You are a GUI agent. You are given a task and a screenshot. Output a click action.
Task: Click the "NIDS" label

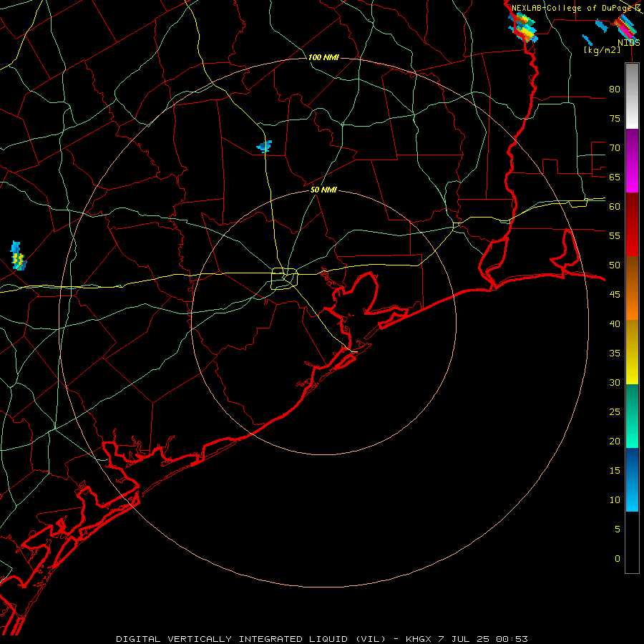(628, 42)
